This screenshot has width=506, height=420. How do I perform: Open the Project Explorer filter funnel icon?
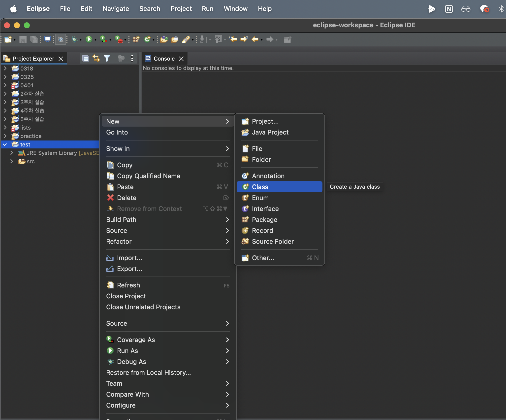click(x=107, y=58)
